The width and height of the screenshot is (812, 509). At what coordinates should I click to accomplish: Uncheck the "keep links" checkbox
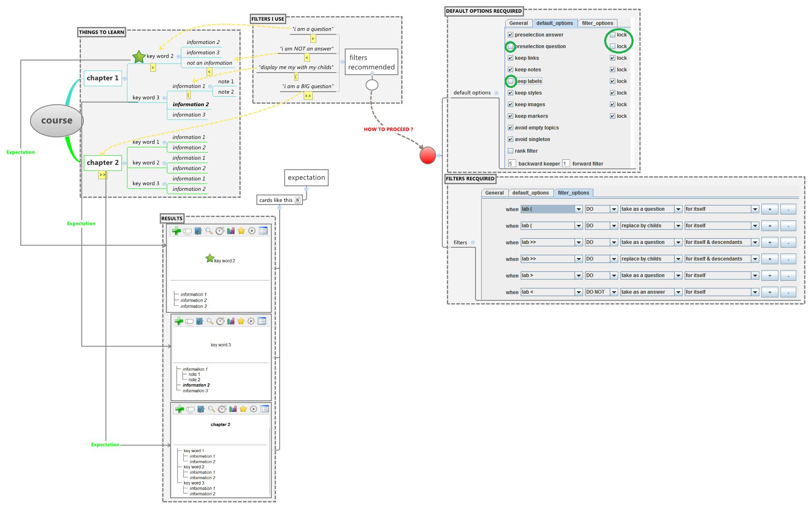pos(510,58)
